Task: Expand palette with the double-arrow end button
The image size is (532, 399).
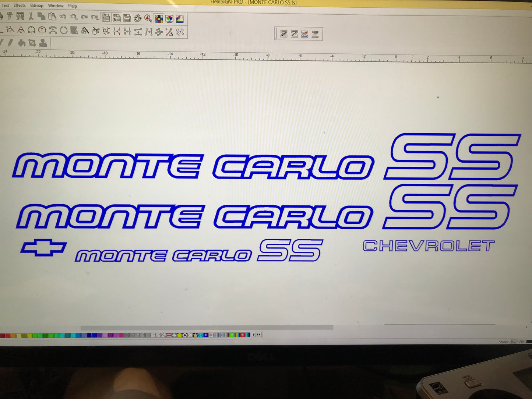Action: pos(259,335)
